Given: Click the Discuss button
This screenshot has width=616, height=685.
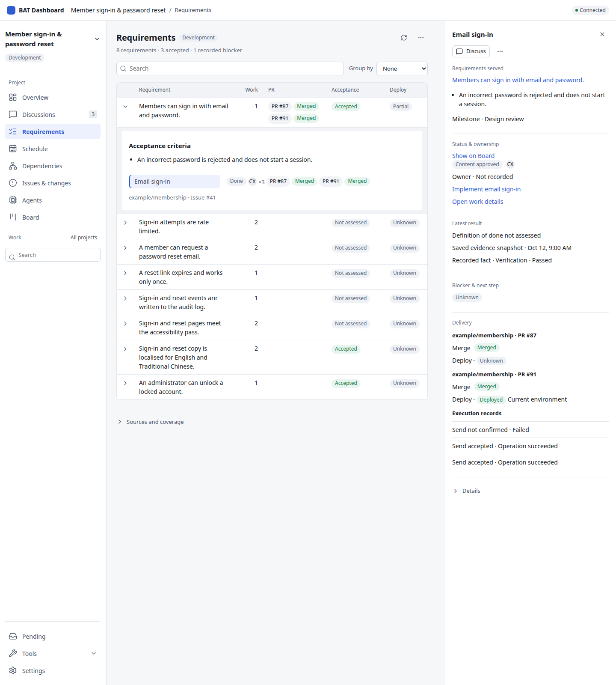Looking at the screenshot, I should 471,51.
